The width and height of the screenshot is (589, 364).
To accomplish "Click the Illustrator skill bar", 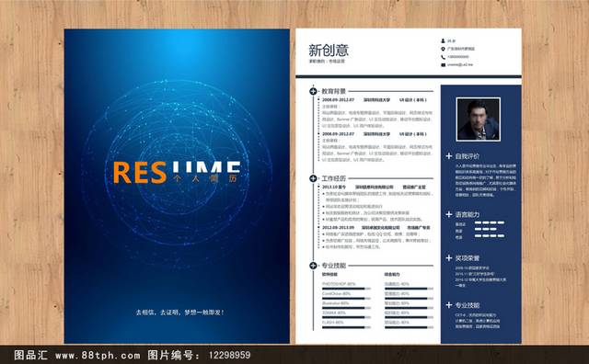I will tap(346, 308).
